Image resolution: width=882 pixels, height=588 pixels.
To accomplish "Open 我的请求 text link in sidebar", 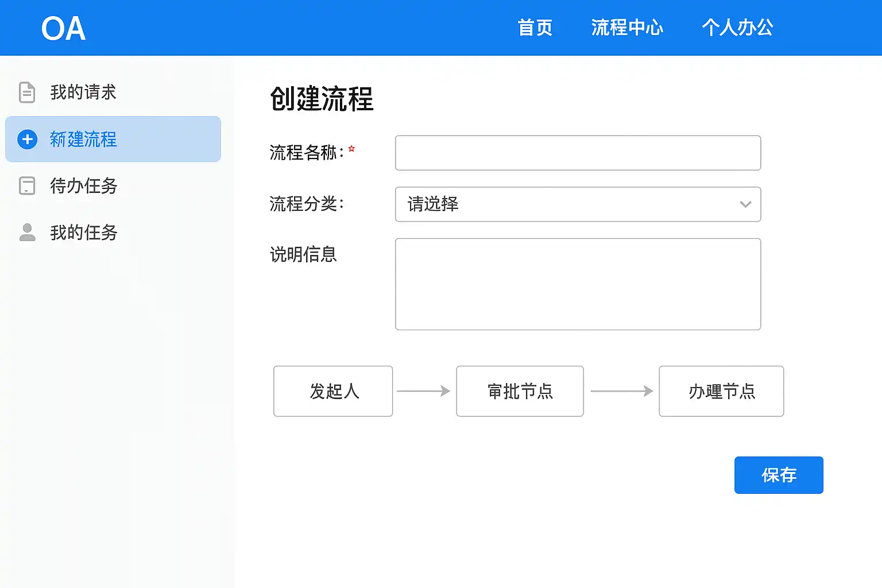I will 83,92.
